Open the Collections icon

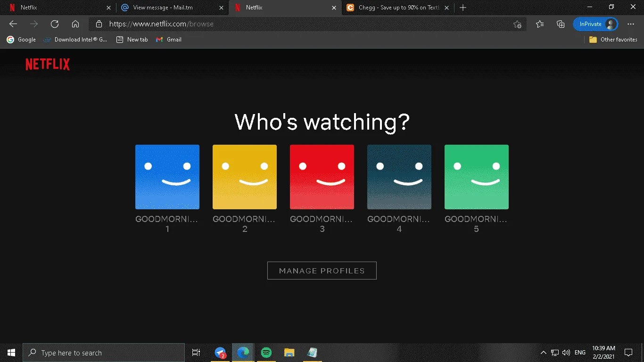[x=561, y=24]
